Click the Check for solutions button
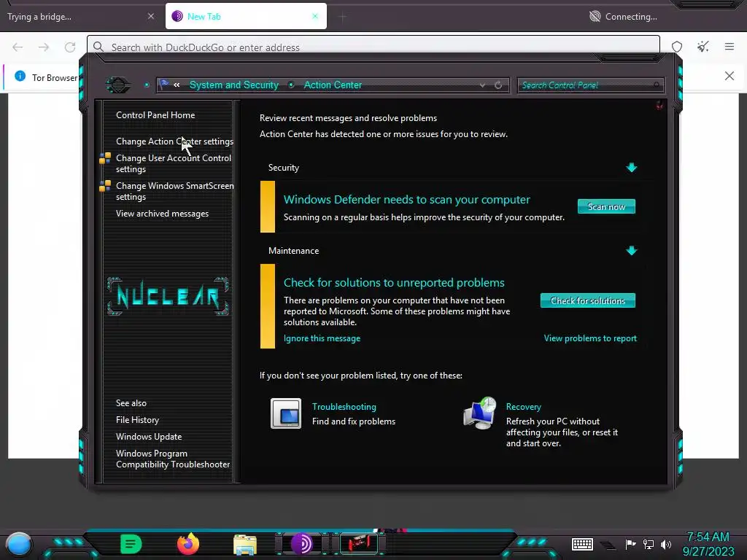This screenshot has height=560, width=747. 587,300
